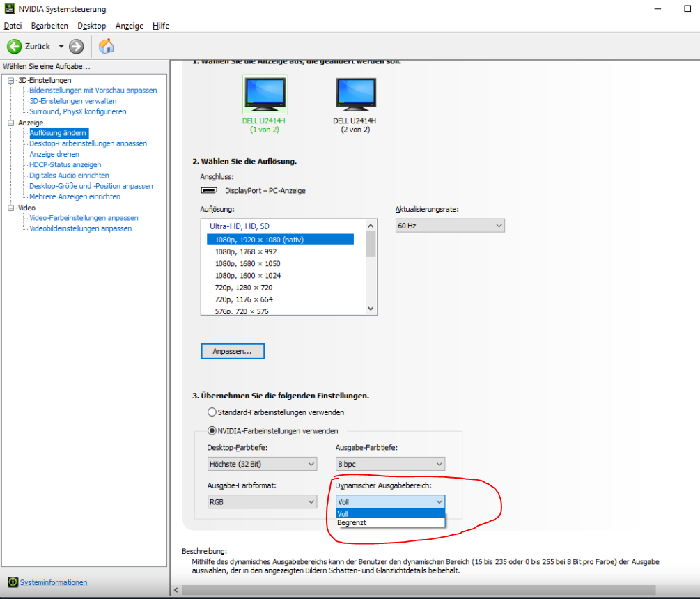700x599 pixels.
Task: Select Auflösung ändern in the task tree
Action: click(58, 133)
